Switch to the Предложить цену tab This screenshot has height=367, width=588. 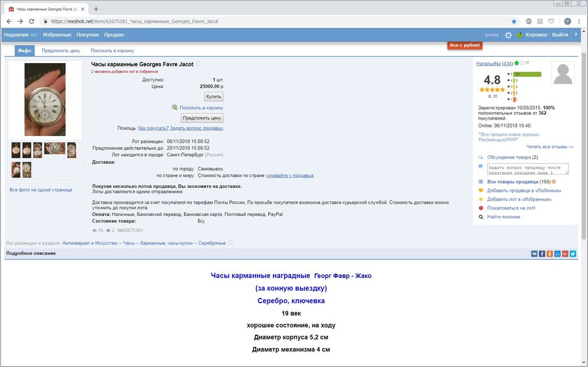[x=61, y=51]
